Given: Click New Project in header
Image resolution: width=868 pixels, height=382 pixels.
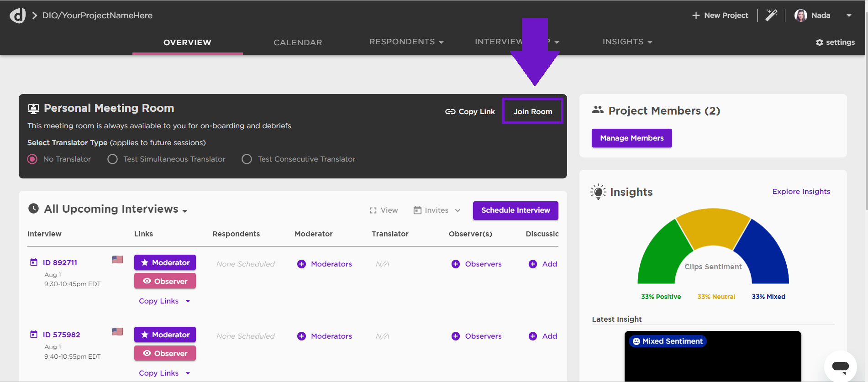Looking at the screenshot, I should [720, 16].
